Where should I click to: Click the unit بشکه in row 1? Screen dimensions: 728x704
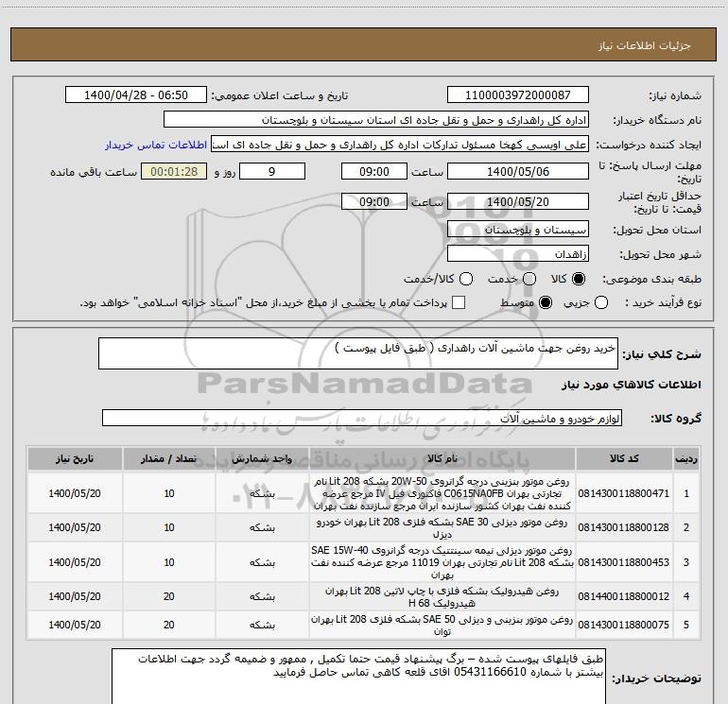click(x=262, y=494)
